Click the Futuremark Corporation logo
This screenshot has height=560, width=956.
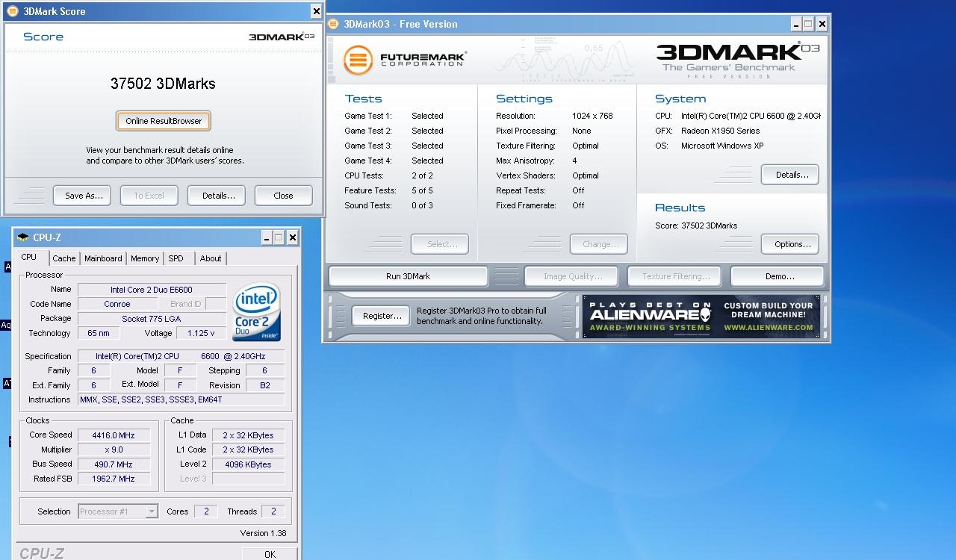[404, 60]
